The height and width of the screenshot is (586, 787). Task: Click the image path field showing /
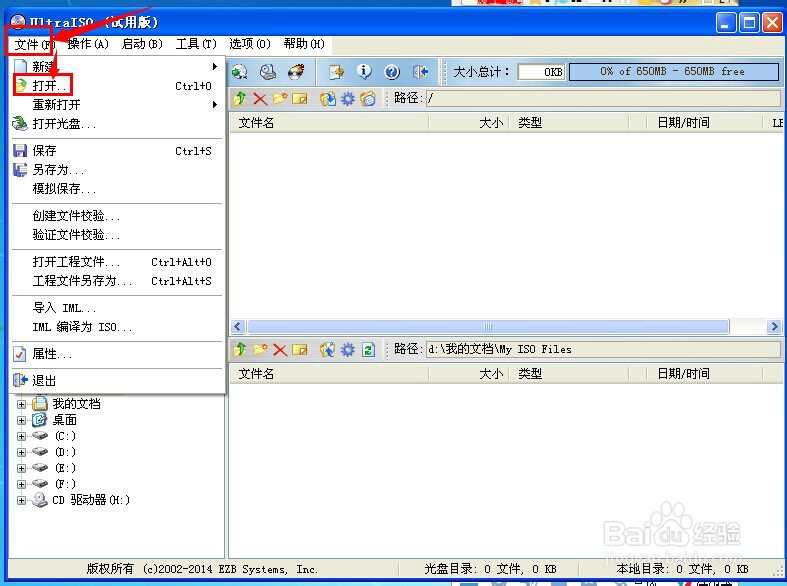[603, 99]
